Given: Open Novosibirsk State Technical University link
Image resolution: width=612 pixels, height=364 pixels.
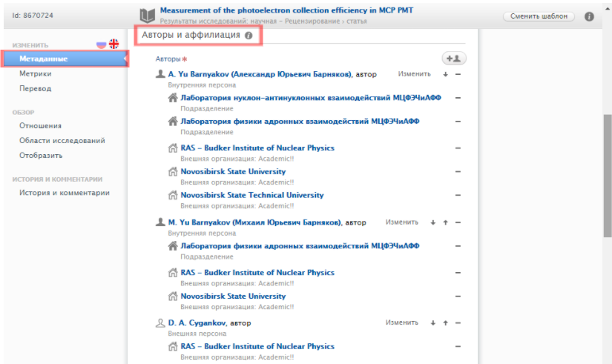Looking at the screenshot, I should click(252, 196).
